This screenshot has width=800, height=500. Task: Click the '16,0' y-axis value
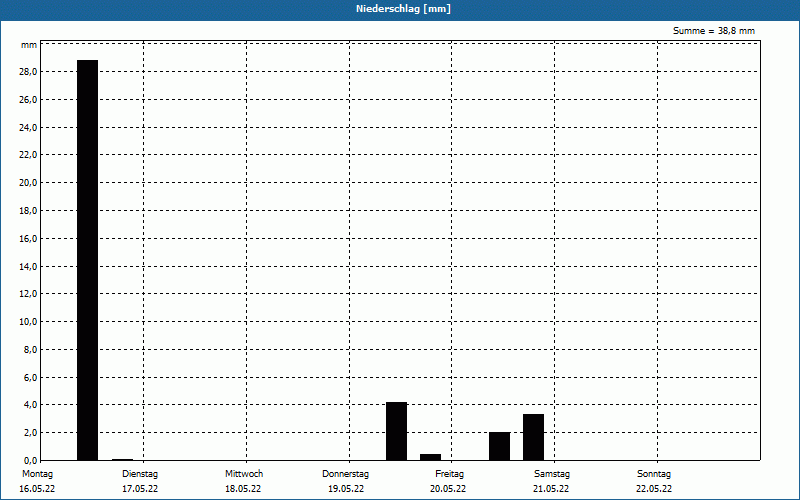[28, 239]
